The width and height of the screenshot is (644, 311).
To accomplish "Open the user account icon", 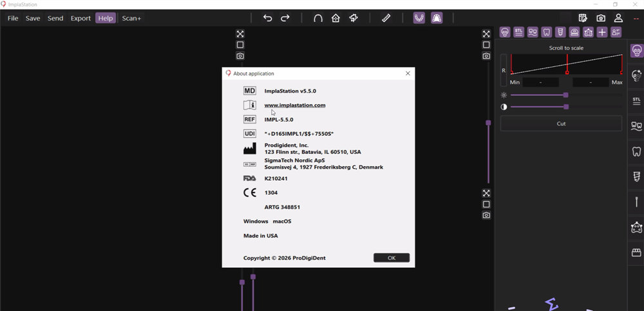I will coord(618,18).
